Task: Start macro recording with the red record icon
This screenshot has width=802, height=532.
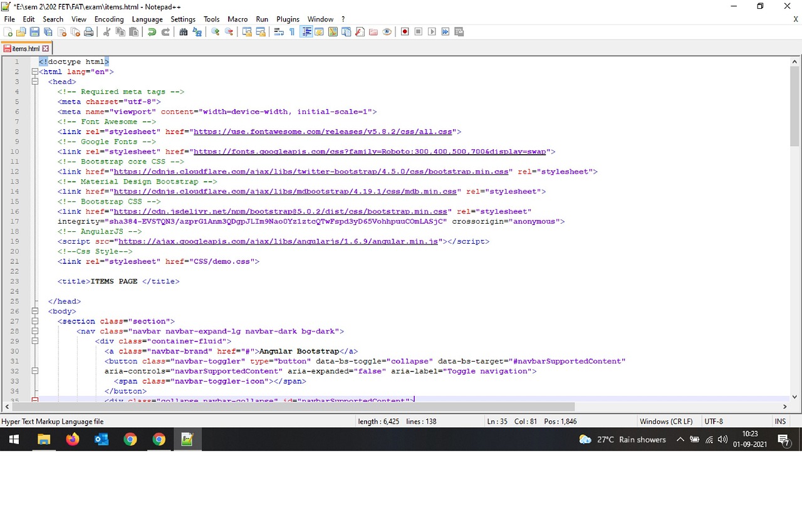Action: point(405,32)
